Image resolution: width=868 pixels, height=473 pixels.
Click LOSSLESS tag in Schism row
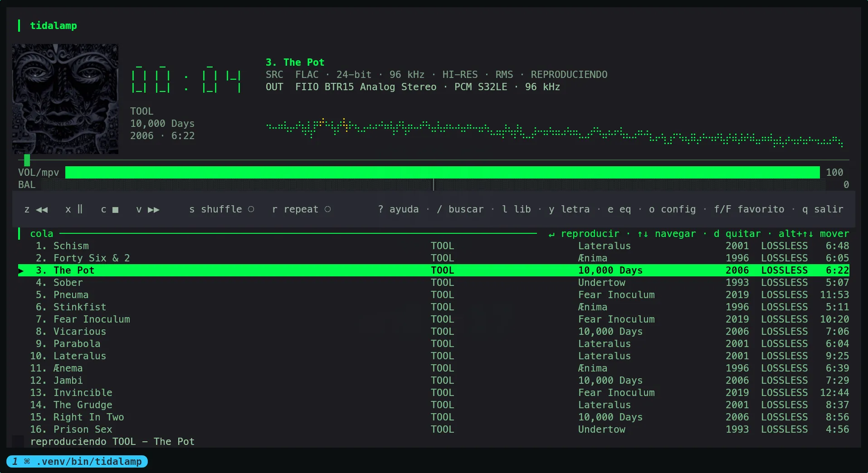pos(785,246)
